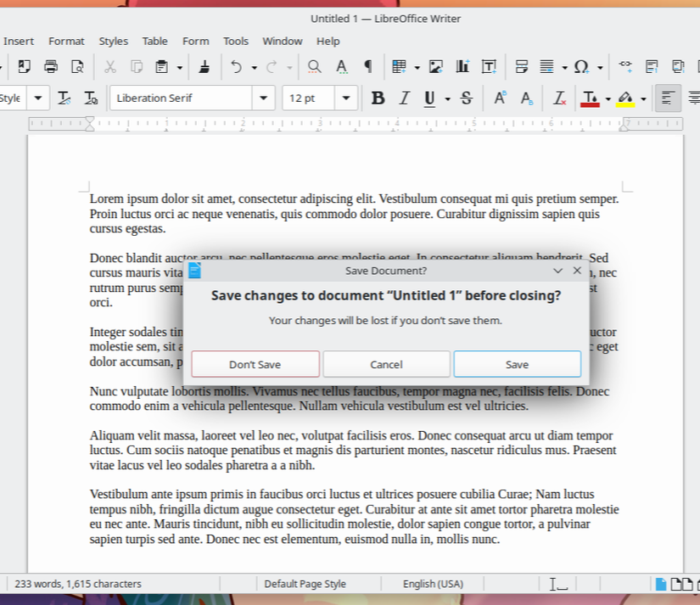Open the Format menu
Screen dimensions: 700x605
coord(66,41)
